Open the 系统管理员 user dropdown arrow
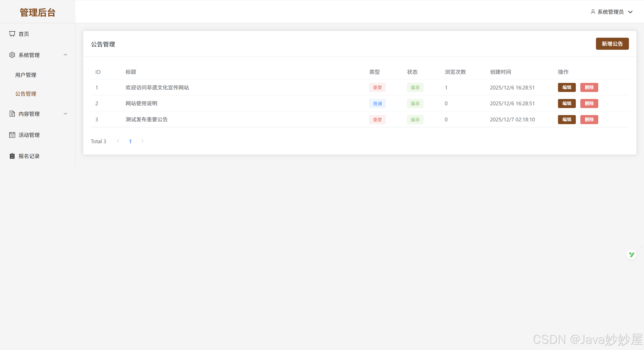Viewport: 644px width, 350px height. pos(630,12)
